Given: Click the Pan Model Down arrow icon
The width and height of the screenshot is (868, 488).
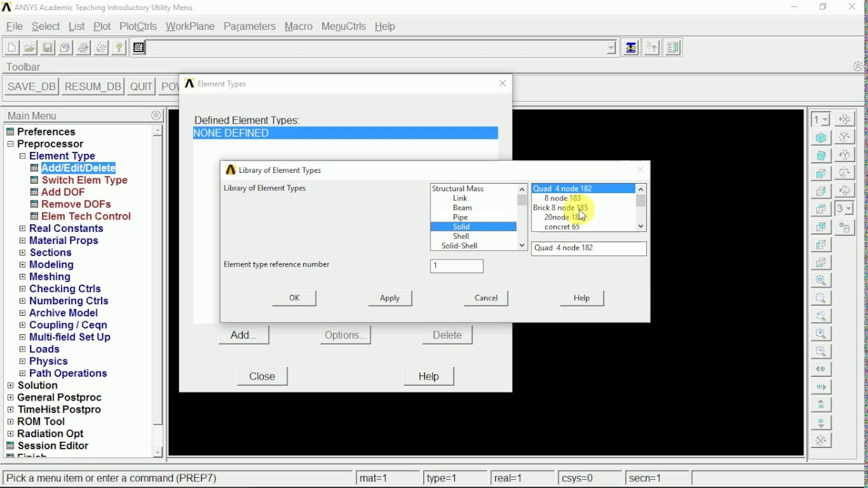Looking at the screenshot, I should (821, 423).
